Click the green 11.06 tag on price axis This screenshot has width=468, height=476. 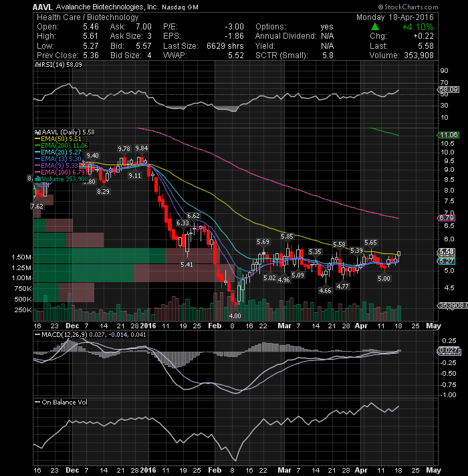click(x=449, y=135)
